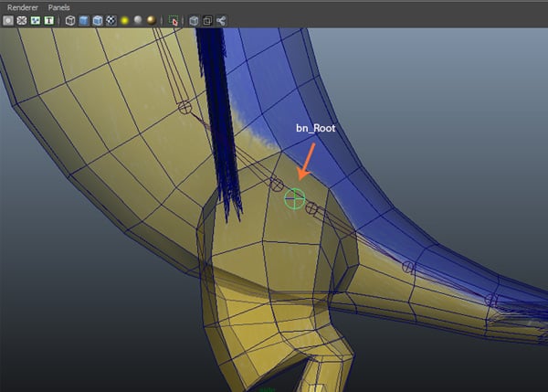The width and height of the screenshot is (548, 392).
Task: Select the green bn_Root joint circle
Action: 294,198
